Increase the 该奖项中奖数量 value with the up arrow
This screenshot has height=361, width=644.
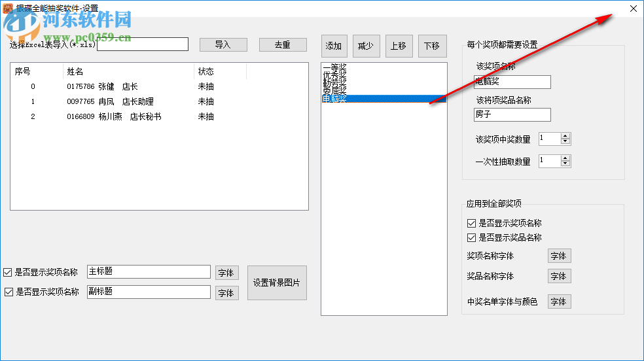tap(565, 136)
